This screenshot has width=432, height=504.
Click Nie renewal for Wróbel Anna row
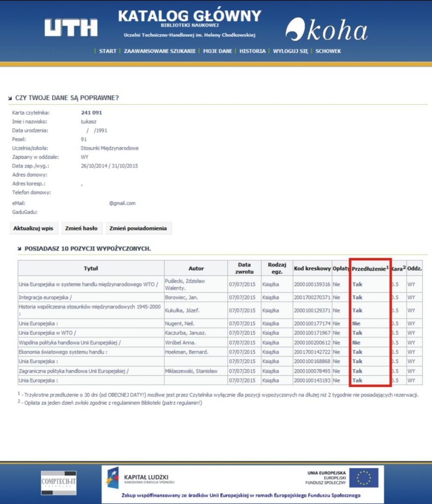356,343
